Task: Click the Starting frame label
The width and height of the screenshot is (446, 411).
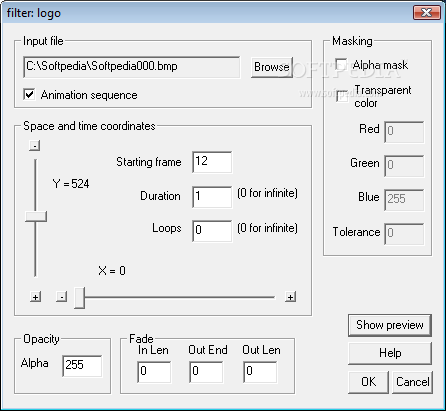Action: [149, 162]
